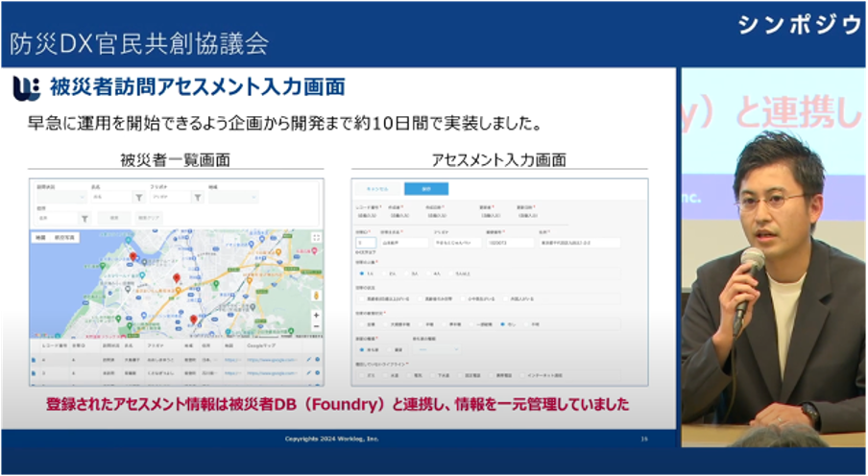
Task: Toggle the map fullscreen icon
Action: (316, 237)
